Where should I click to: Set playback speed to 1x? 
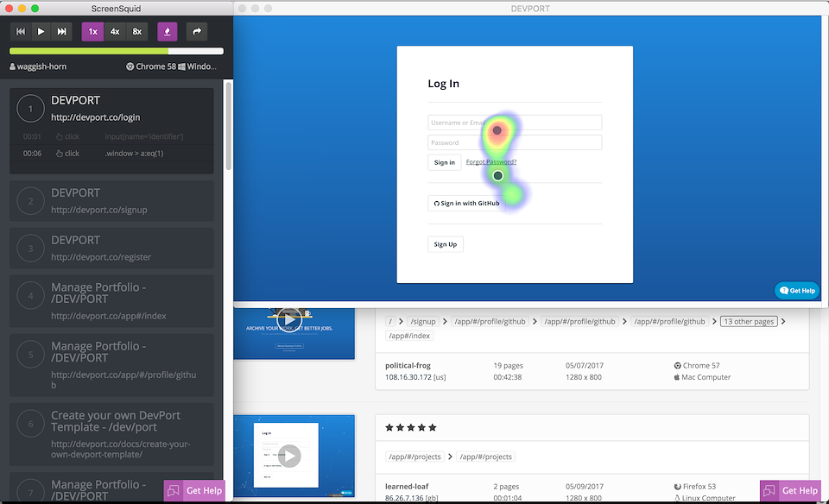tap(93, 32)
